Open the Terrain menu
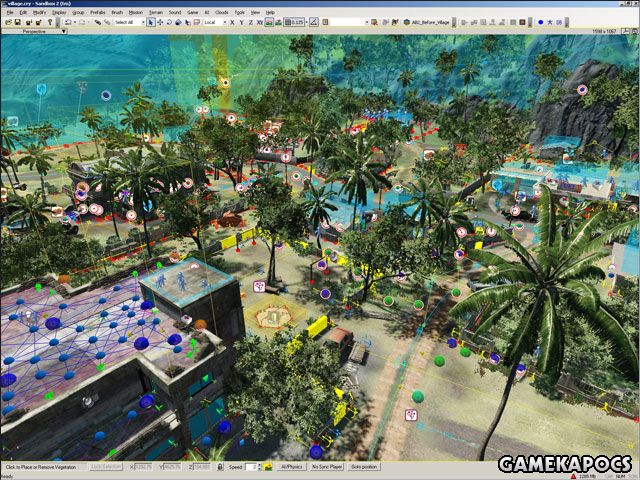Image resolution: width=640 pixels, height=480 pixels. click(x=156, y=12)
